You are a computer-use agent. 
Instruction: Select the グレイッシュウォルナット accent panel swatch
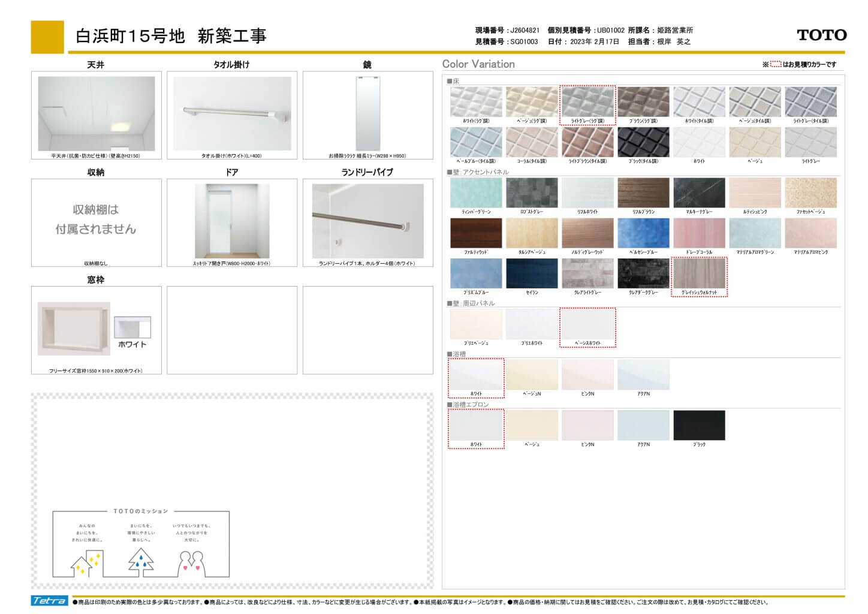(699, 274)
